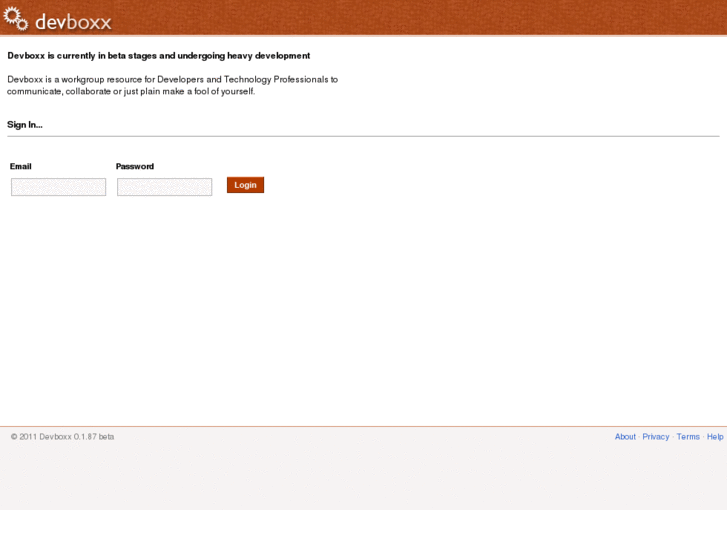Click the devboxx gear logo icon
The image size is (727, 545).
tap(16, 19)
